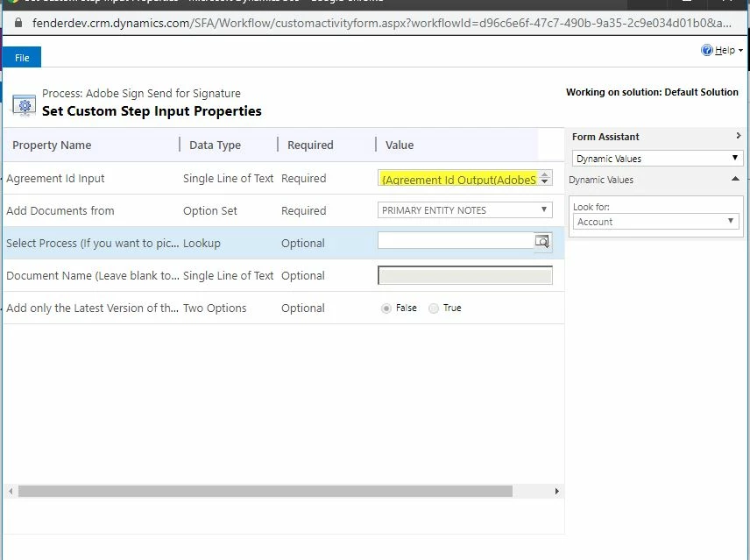The height and width of the screenshot is (560, 750).
Task: Select the Agreement Id Input row label
Action: pos(55,179)
